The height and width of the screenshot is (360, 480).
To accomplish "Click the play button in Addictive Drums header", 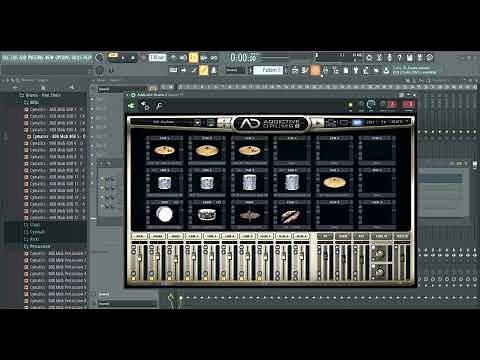I will (318, 123).
